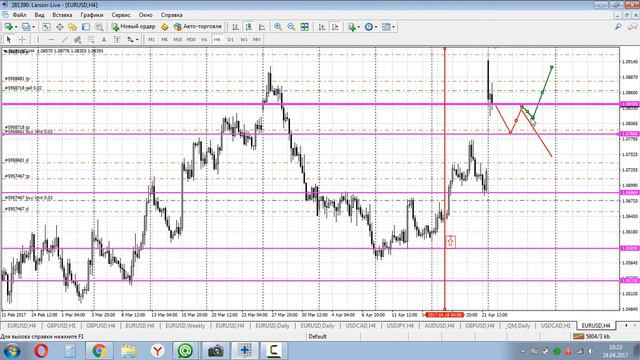Open the Справка menu
The height and width of the screenshot is (360, 640).
(171, 15)
